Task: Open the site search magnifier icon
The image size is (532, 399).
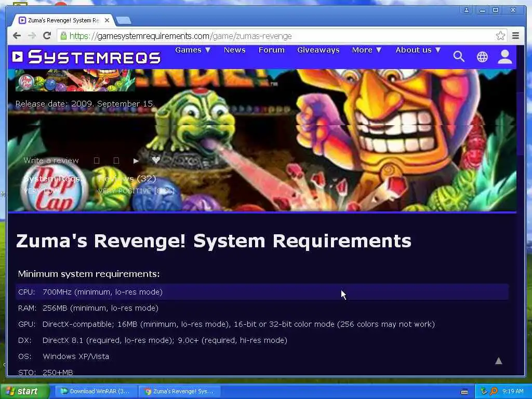Action: coord(459,56)
